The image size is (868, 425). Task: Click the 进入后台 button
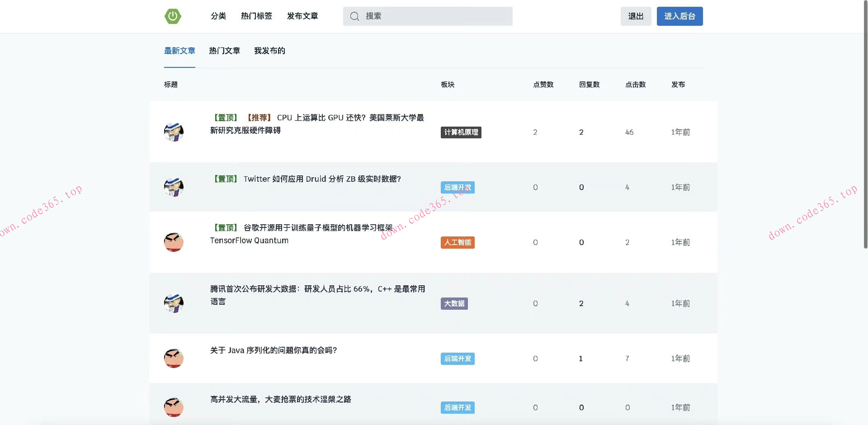click(x=679, y=16)
